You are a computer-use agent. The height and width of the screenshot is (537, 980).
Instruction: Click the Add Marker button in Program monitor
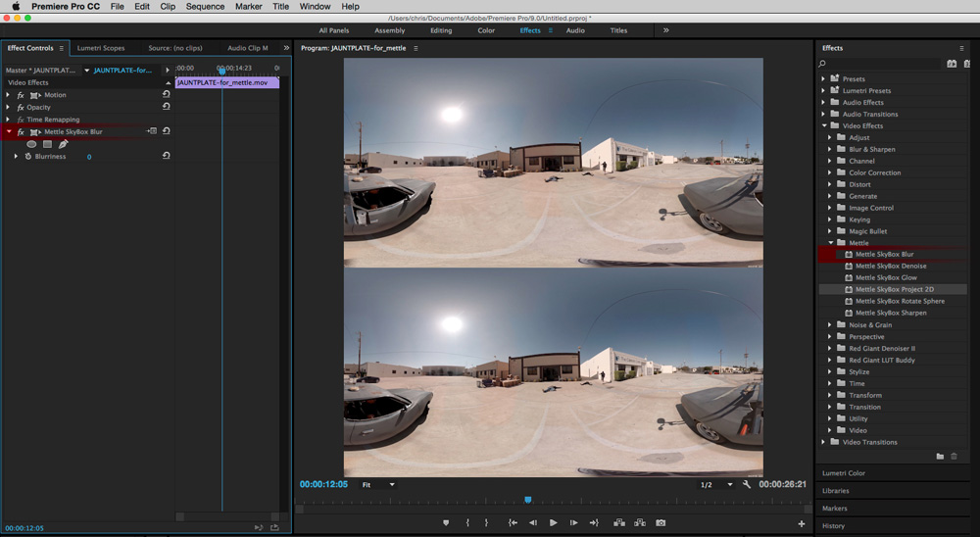[x=446, y=522]
